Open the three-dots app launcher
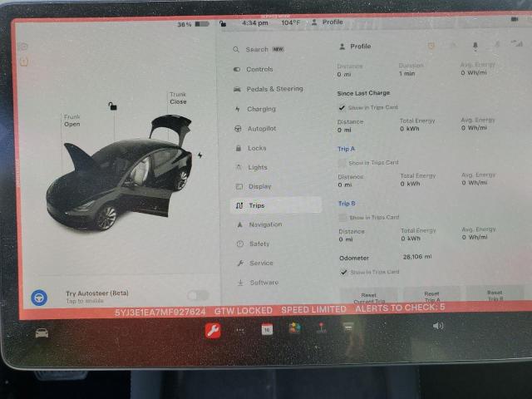This screenshot has width=532, height=399. (x=240, y=330)
